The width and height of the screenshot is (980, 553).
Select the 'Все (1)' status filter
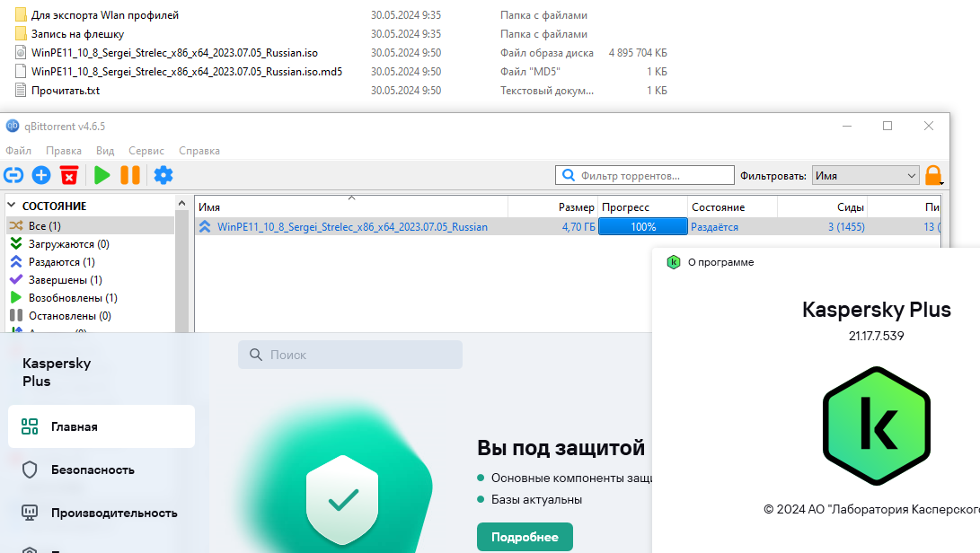click(91, 225)
